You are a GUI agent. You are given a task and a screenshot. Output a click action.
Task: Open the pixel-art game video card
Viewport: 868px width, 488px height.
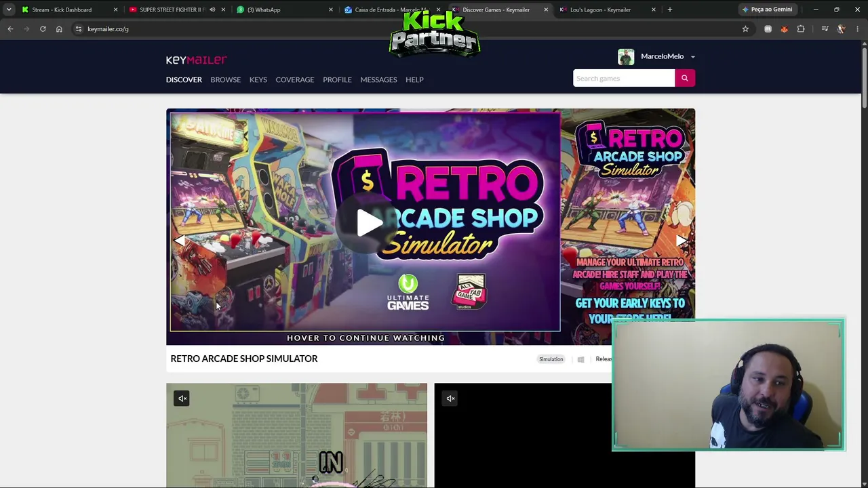pyautogui.click(x=296, y=435)
